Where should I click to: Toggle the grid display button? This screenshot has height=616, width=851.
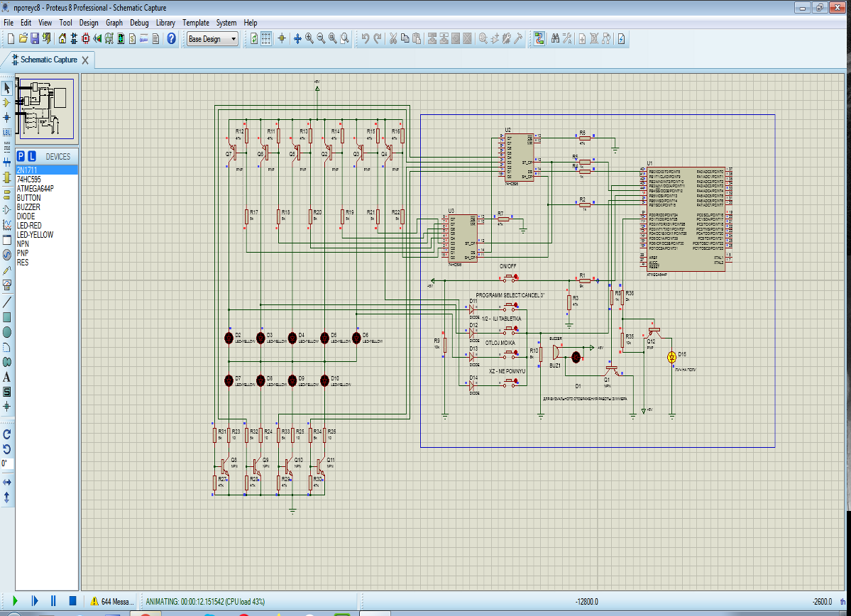(x=266, y=39)
